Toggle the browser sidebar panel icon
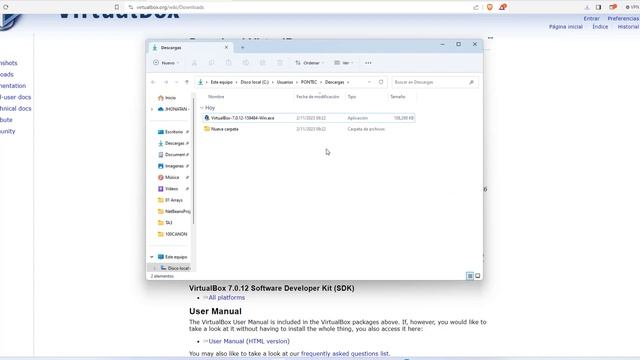640x360 pixels. coord(598,7)
